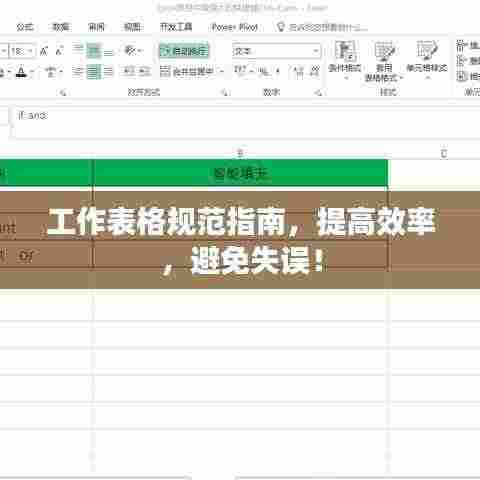Open the font color dropdown arrow
The image size is (480, 480).
[x=32, y=71]
